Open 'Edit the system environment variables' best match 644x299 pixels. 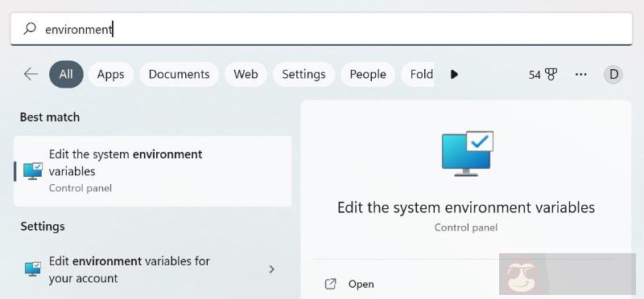(x=152, y=171)
